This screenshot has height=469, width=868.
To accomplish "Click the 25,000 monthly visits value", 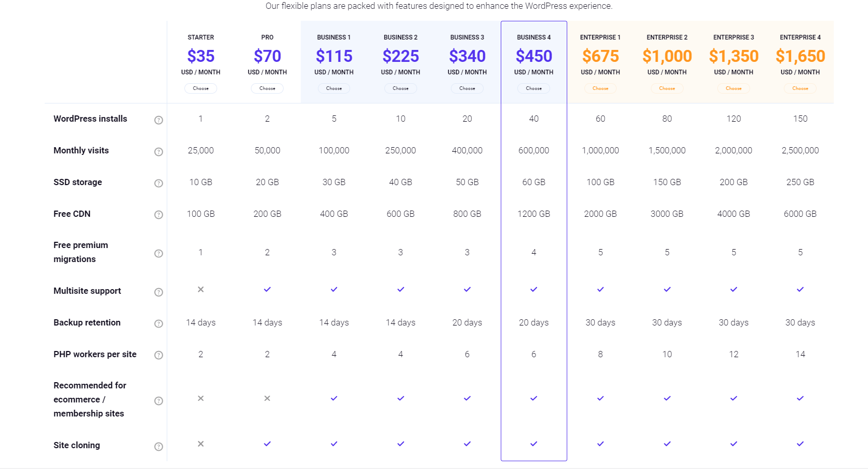I will tap(201, 150).
